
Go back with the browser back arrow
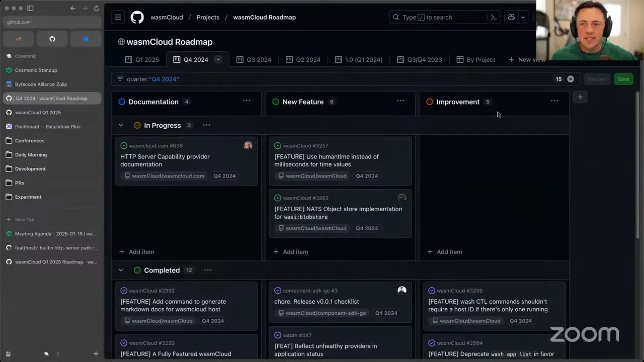(x=73, y=8)
